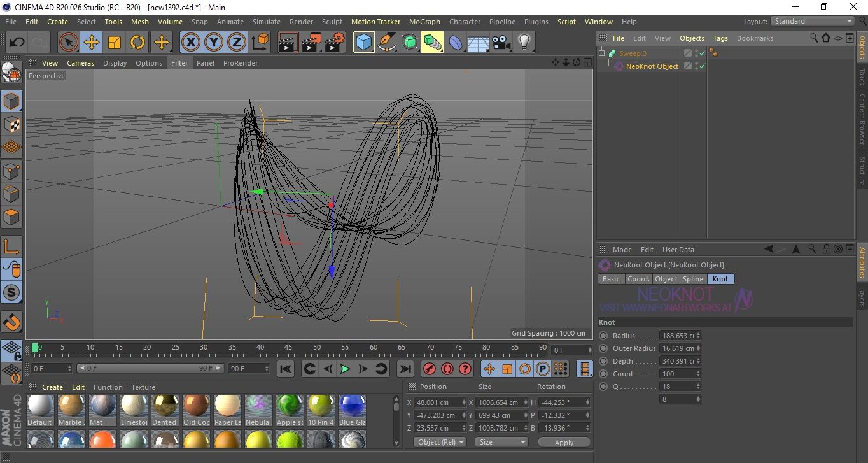Click Record Active Objects button

click(x=430, y=369)
